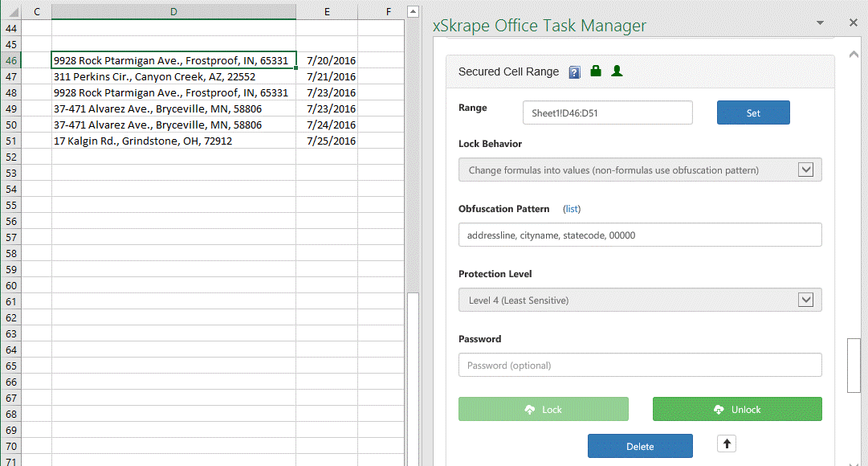Viewport: 868px width, 466px height.
Task: Close the xSkrape Office Task Manager pane
Action: point(853,22)
